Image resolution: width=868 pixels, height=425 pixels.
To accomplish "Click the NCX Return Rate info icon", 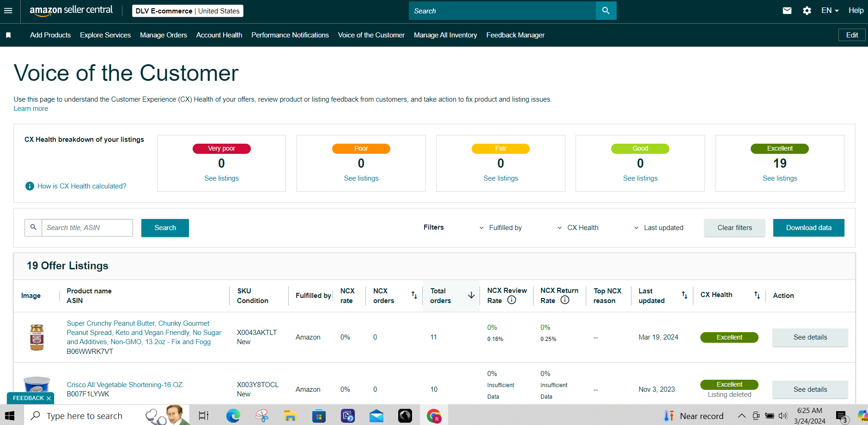I will [x=565, y=300].
